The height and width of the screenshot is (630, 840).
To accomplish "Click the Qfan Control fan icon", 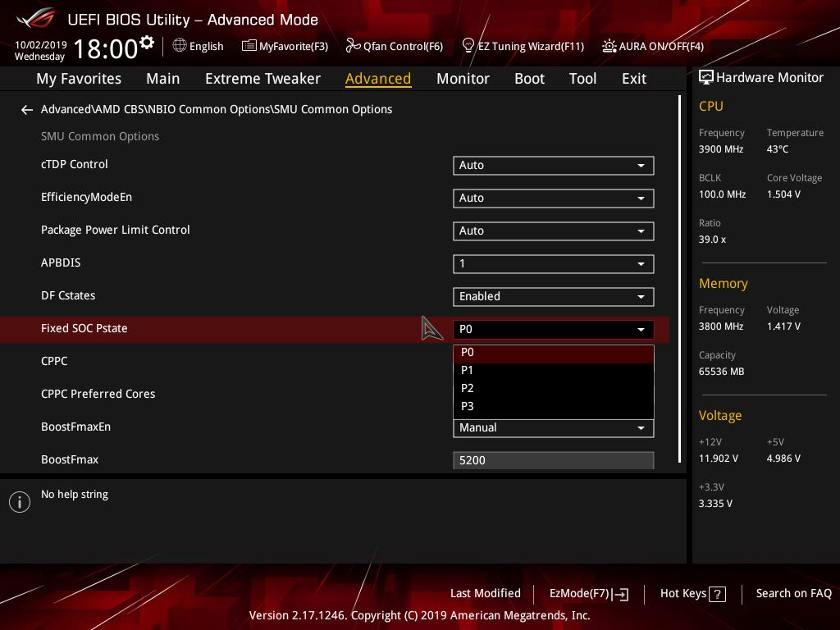I will click(353, 46).
